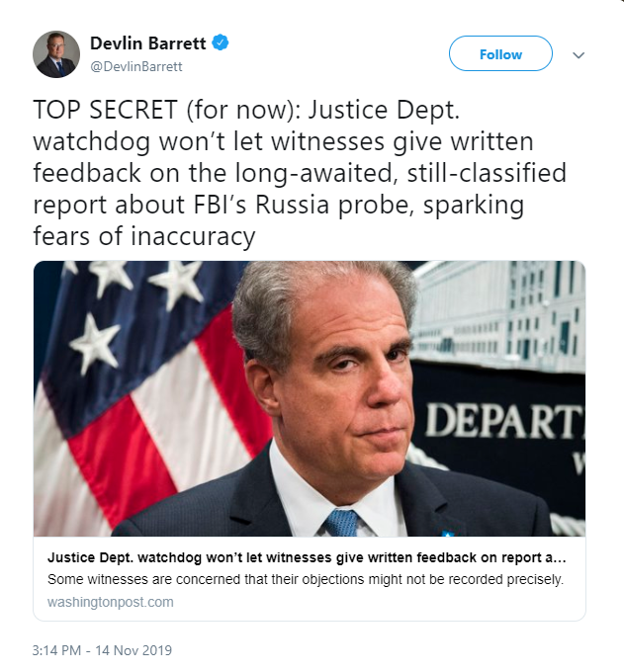Image resolution: width=624 pixels, height=672 pixels.
Task: Visit the washingtonpost.com source link
Action: [110, 602]
